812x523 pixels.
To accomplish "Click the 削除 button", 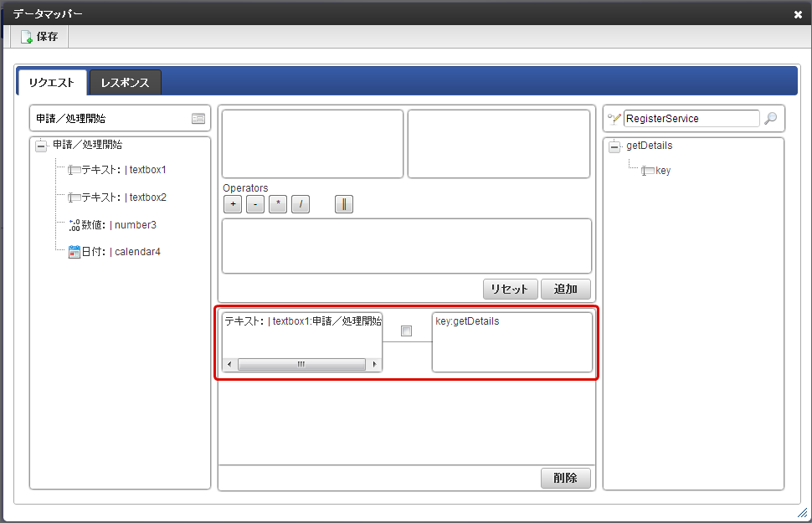I will click(566, 478).
